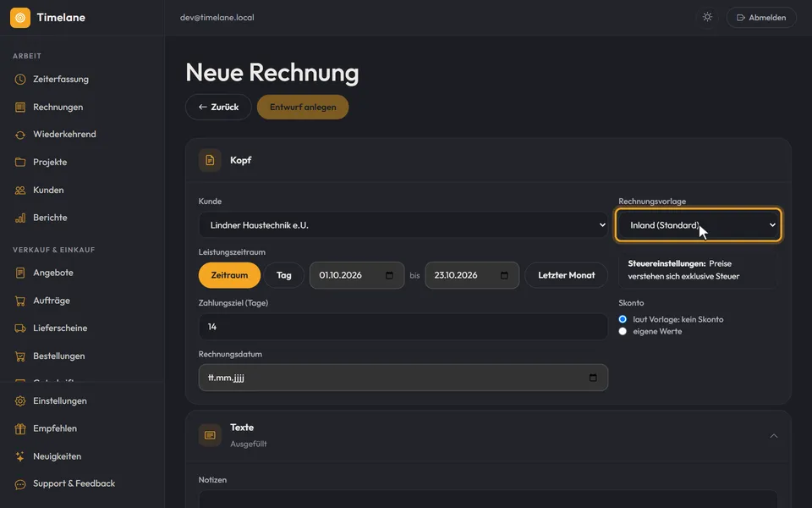Click the 'Letzter Monat' button
The width and height of the screenshot is (812, 508).
pos(566,275)
